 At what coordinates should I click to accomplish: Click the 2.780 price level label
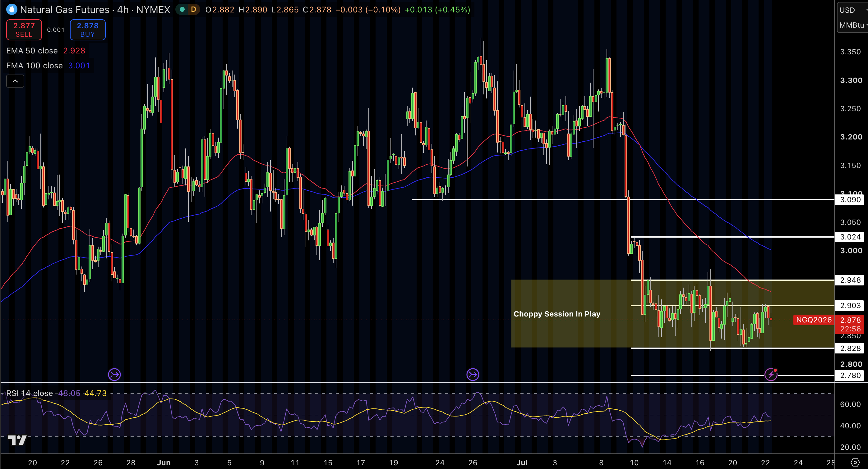pyautogui.click(x=850, y=375)
